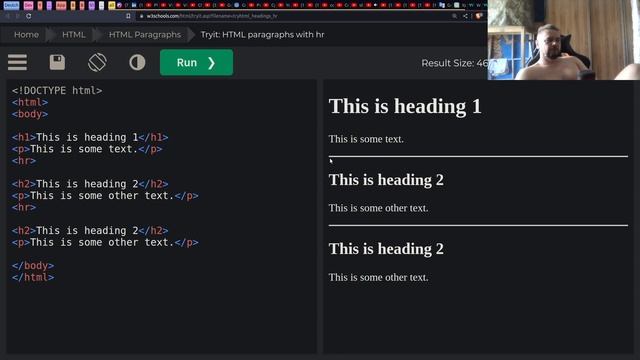Click the <h1>This is heading 1</h1> code line
The image size is (640, 360).
click(90, 137)
